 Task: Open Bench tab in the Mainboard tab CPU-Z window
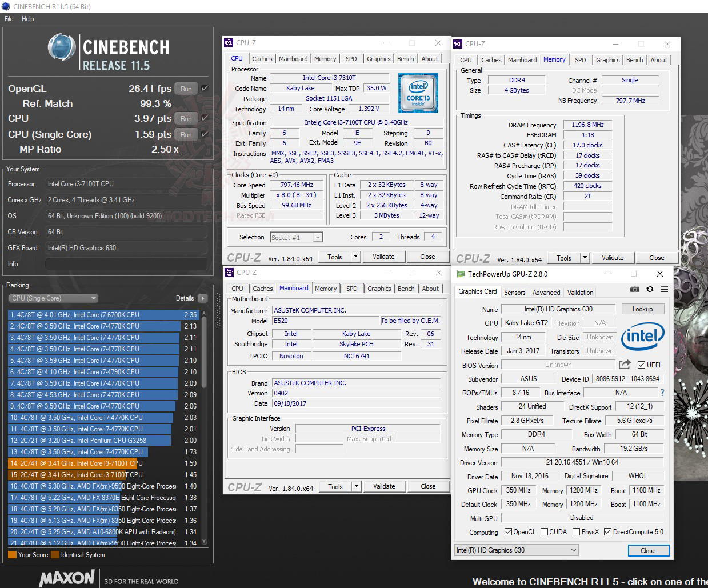[406, 289]
